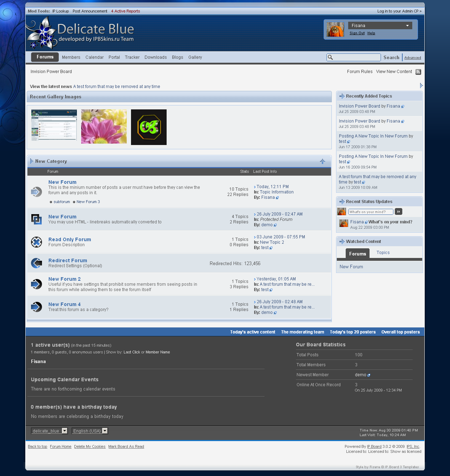Click the search magnifier icon
The height and width of the screenshot is (476, 450).
330,57
